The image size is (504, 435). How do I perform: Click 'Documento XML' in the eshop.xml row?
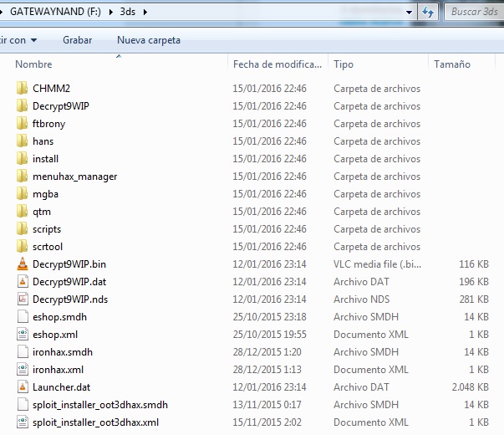[x=371, y=335]
